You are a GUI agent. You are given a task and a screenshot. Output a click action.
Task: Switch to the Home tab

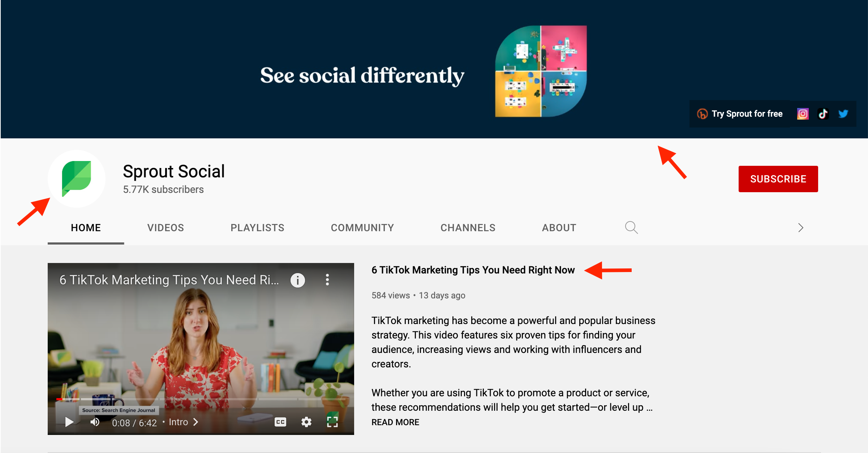point(86,228)
